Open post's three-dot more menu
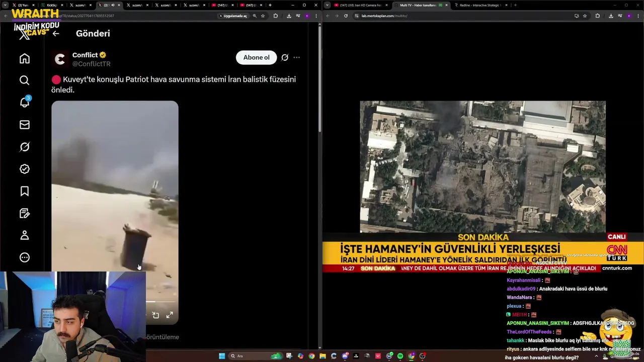 [297, 57]
